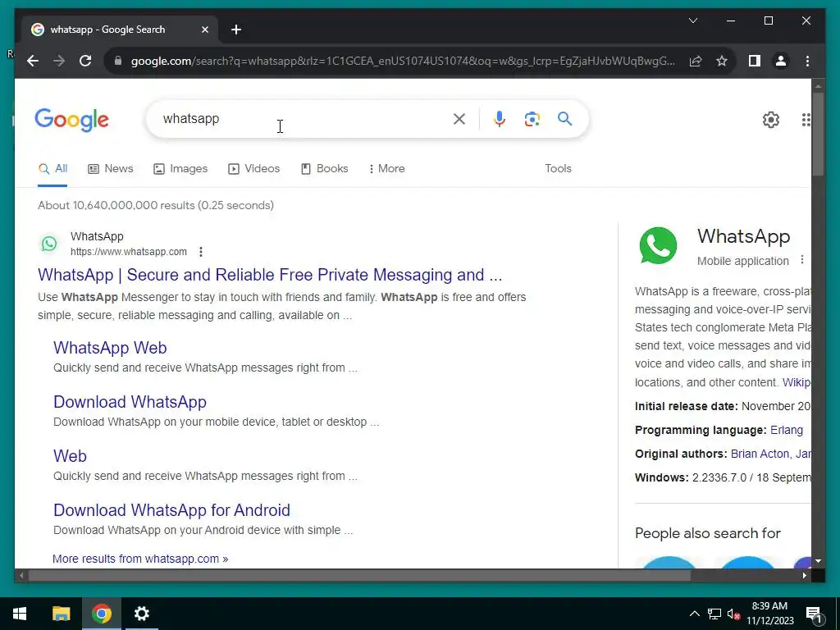Open knowledge panel three-dot options
The image size is (840, 630).
click(x=802, y=260)
